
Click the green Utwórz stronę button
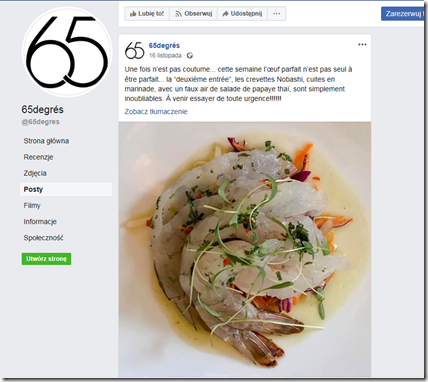click(x=46, y=259)
